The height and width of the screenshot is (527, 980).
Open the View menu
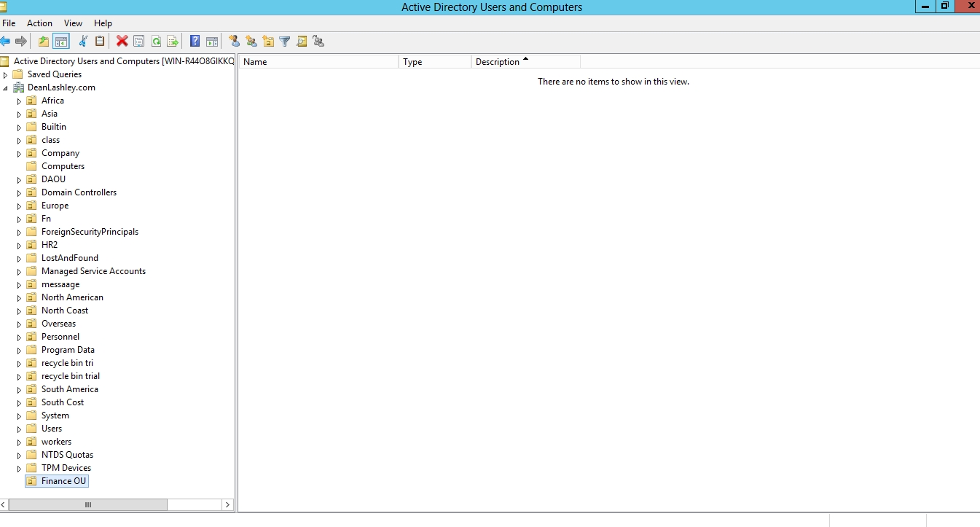click(x=73, y=23)
